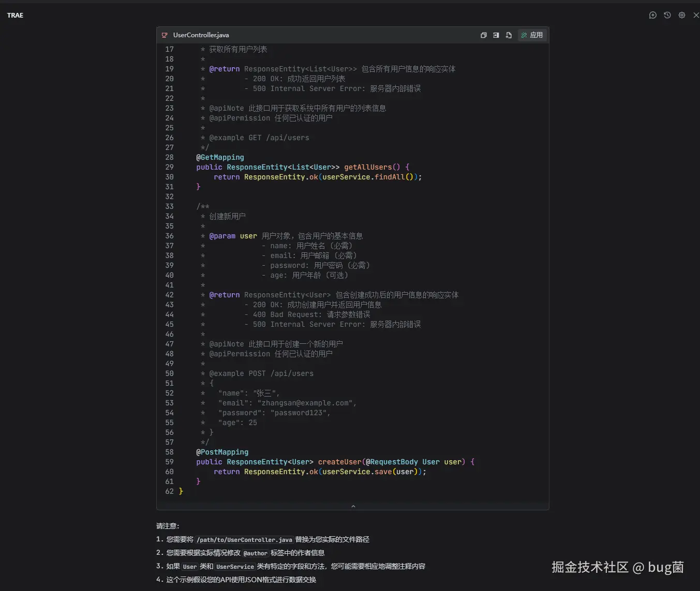Click the zhangsan@example.com email line
Screen dimensions: 700x591
(x=278, y=403)
